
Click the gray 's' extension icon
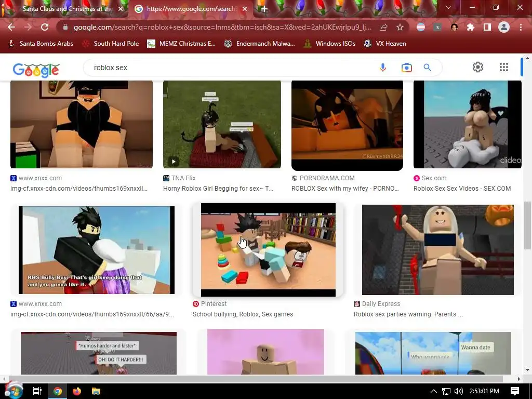[437, 27]
